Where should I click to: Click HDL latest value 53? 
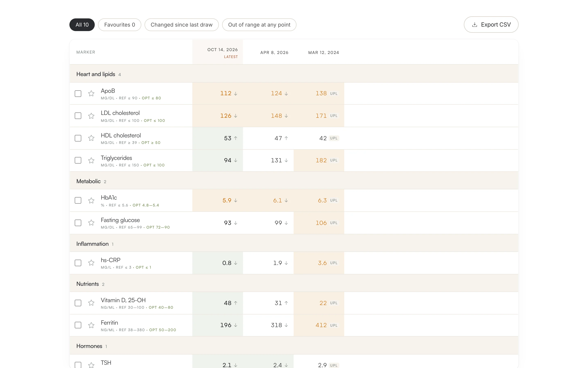pyautogui.click(x=227, y=138)
